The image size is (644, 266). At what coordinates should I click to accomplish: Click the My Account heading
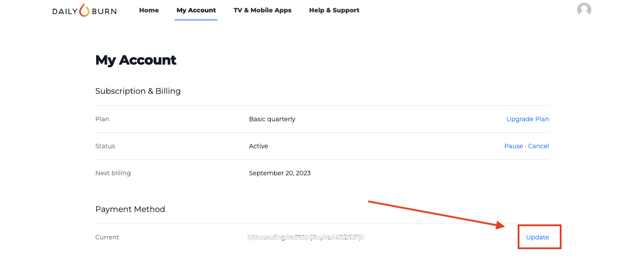pos(136,60)
